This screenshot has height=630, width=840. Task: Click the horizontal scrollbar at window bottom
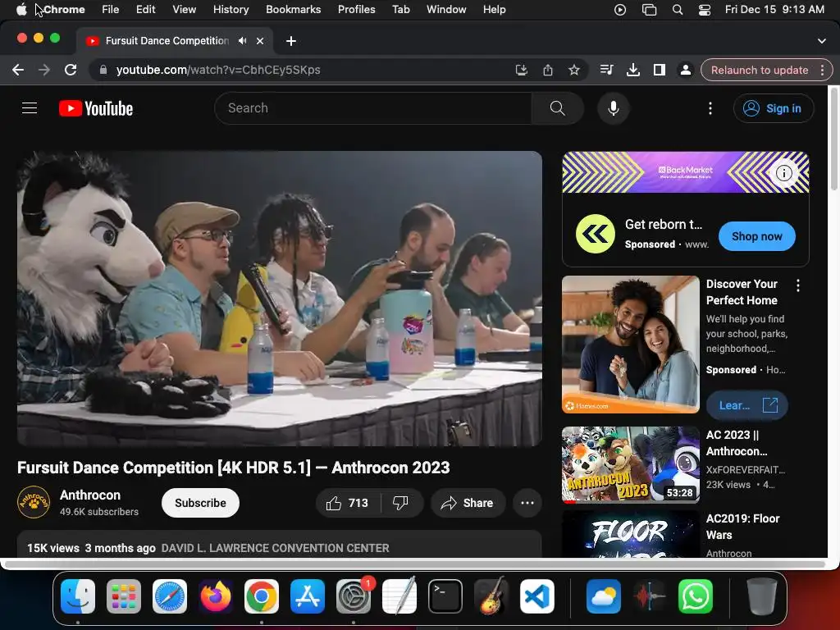(415, 564)
